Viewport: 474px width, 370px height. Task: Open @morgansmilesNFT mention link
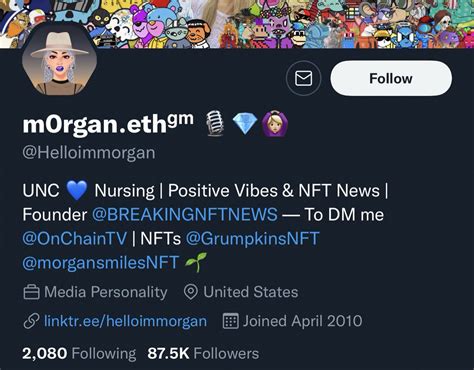(x=101, y=263)
